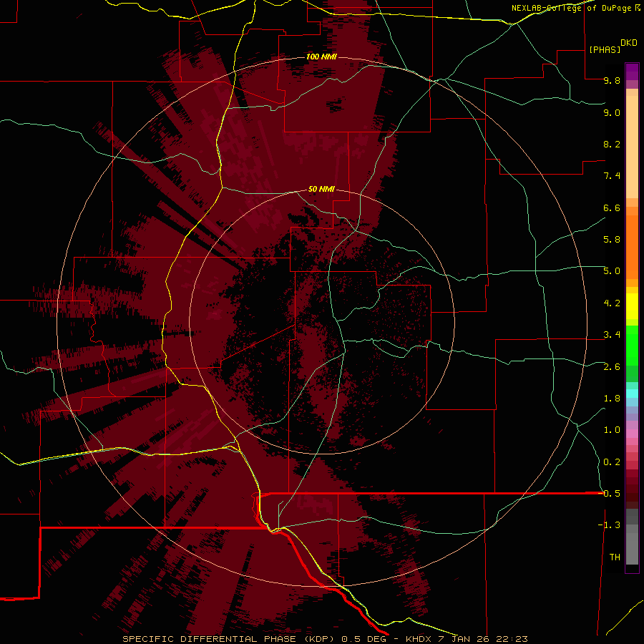The height and width of the screenshot is (644, 644).
Task: Click the 0.2 scale value
Action: click(612, 462)
